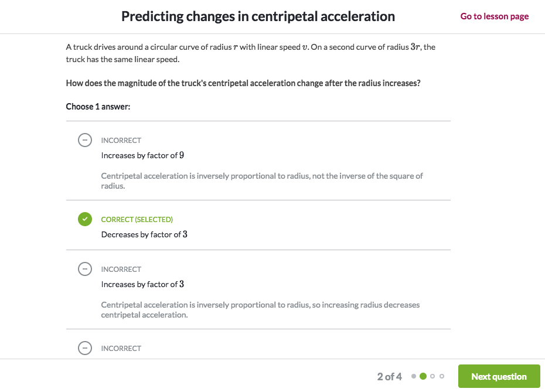Click the explanation under Increases by factor of 9

(x=262, y=180)
